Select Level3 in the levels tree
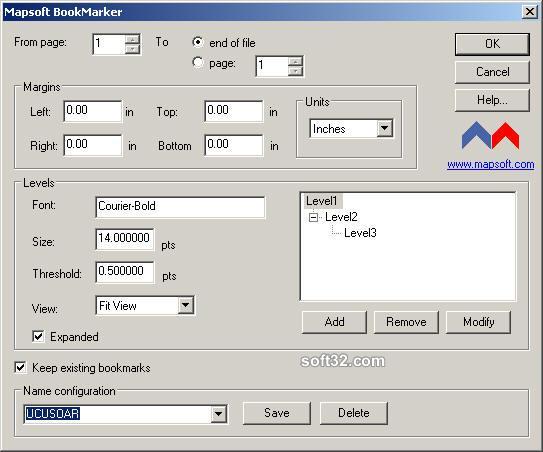Viewport: 543px width, 452px height. pyautogui.click(x=360, y=233)
